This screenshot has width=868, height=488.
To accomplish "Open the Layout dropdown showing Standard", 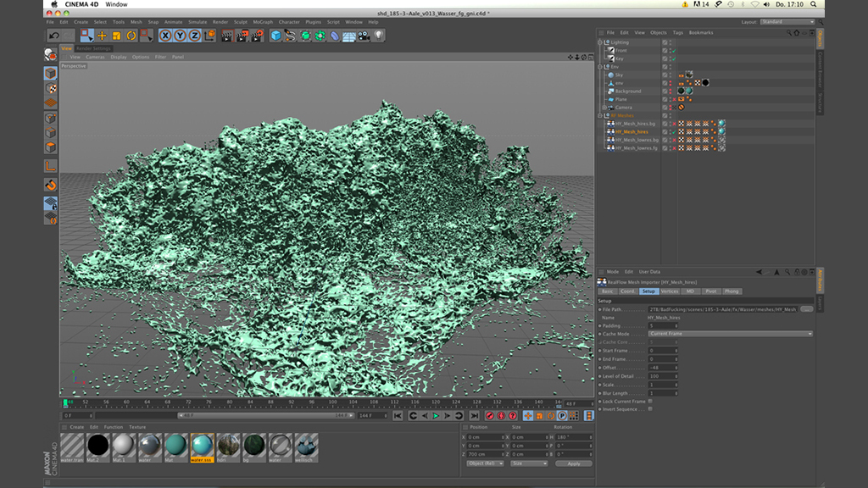I will pos(787,22).
